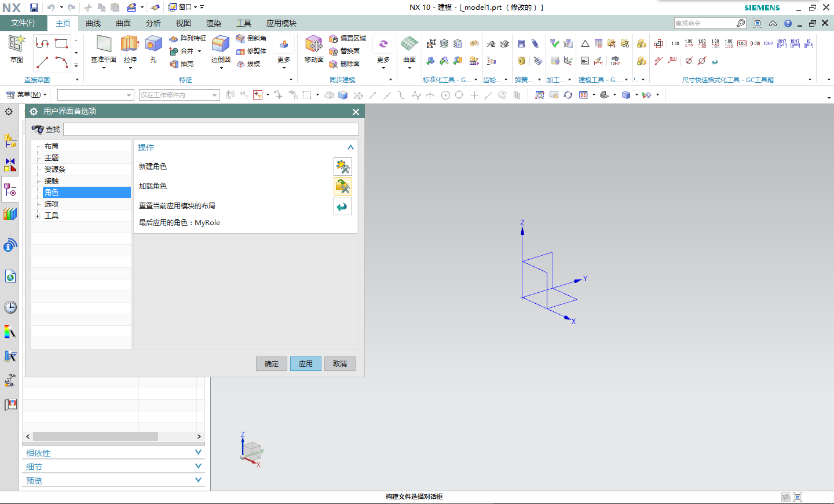Click the 确定 button
Screen dimensions: 834x504
[272, 364]
